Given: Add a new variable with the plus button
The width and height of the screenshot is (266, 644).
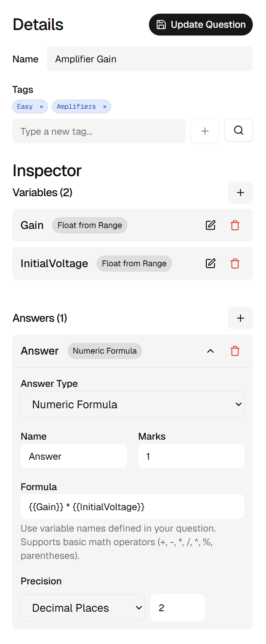Looking at the screenshot, I should tap(240, 193).
